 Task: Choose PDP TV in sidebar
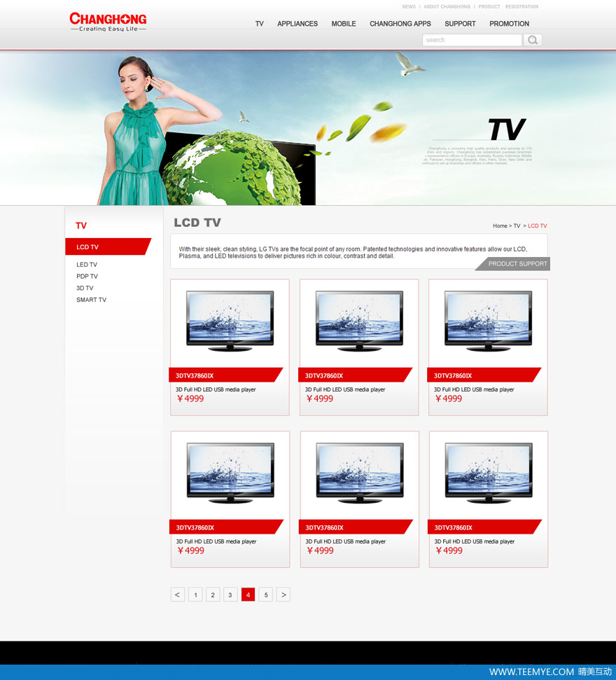pos(87,276)
